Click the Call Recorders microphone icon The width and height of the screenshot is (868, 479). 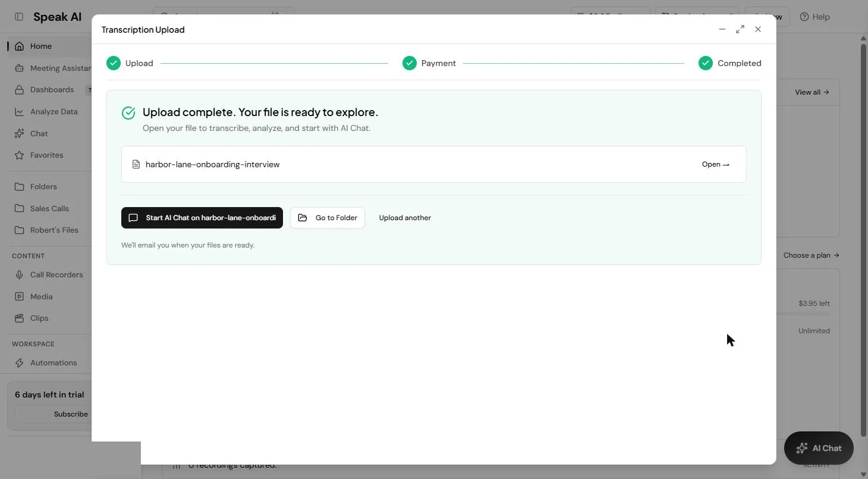pos(19,274)
